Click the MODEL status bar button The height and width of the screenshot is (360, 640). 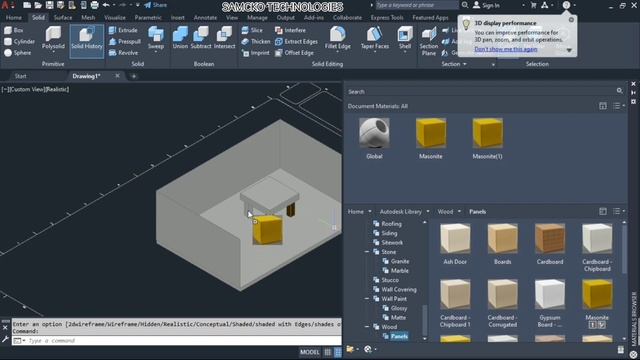click(310, 352)
